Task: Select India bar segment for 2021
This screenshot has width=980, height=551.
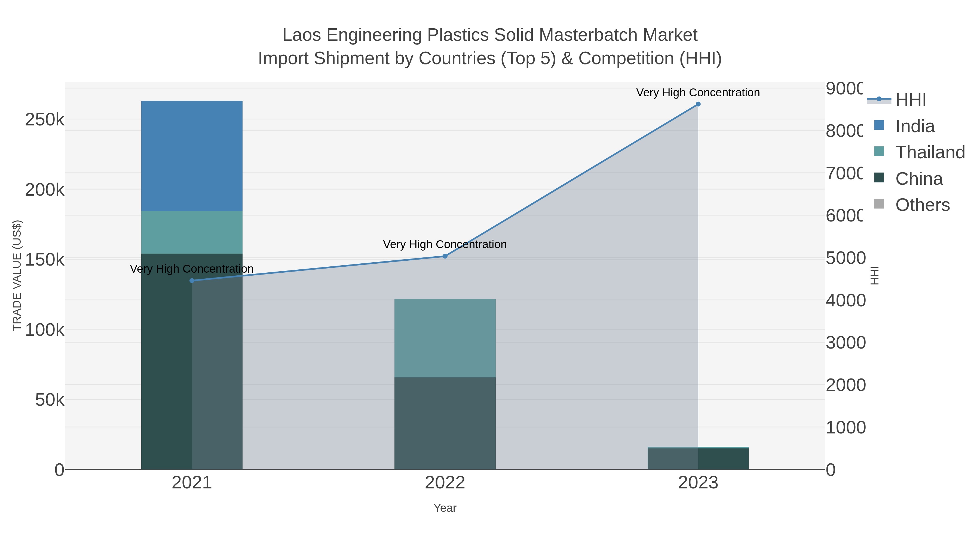Action: [192, 156]
